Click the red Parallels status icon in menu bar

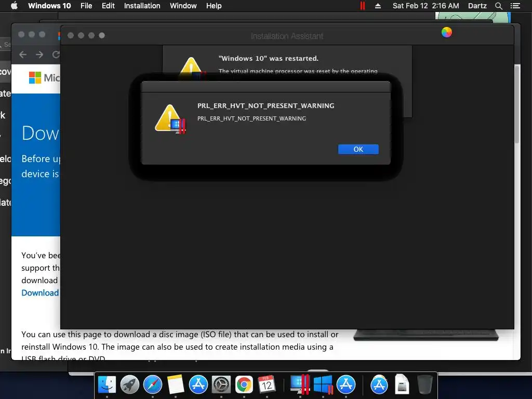pos(362,6)
